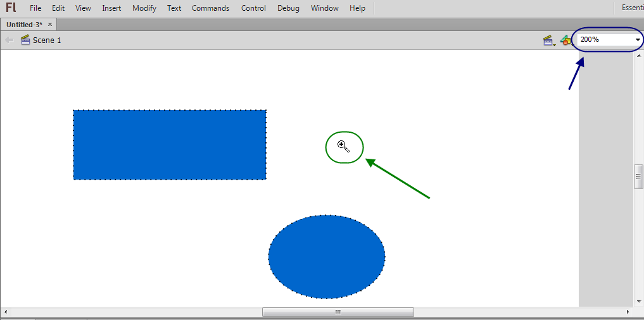Close the Untitled-3* document tab
This screenshot has width=644, height=320.
tap(50, 25)
